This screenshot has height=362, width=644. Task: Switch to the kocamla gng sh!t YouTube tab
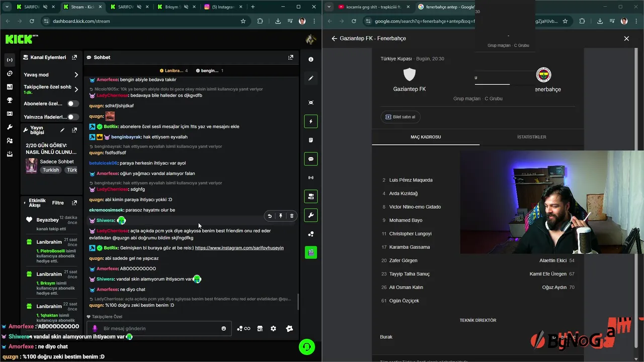pyautogui.click(x=373, y=7)
